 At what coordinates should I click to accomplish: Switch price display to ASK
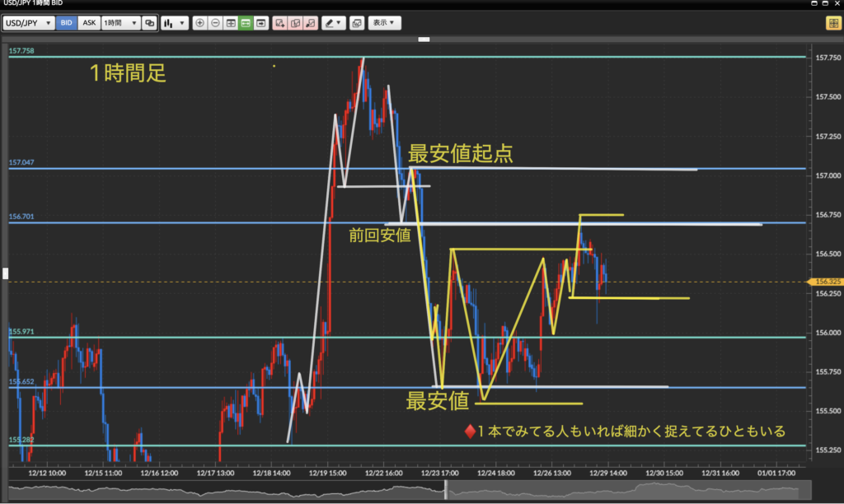[89, 23]
